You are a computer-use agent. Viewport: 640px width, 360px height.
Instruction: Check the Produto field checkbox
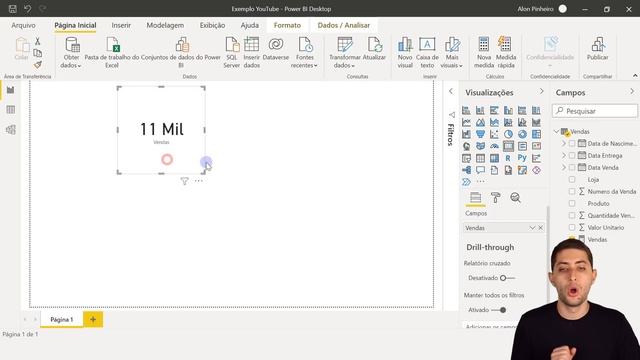point(572,203)
